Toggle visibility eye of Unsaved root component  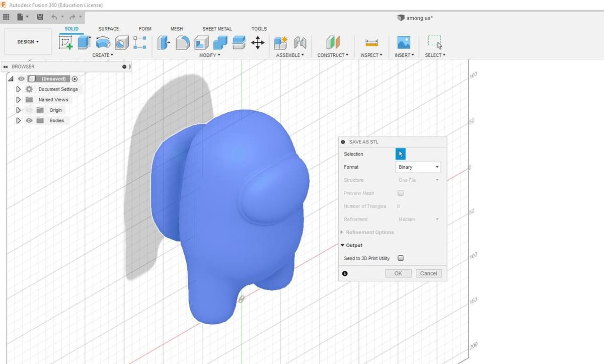[x=21, y=79]
